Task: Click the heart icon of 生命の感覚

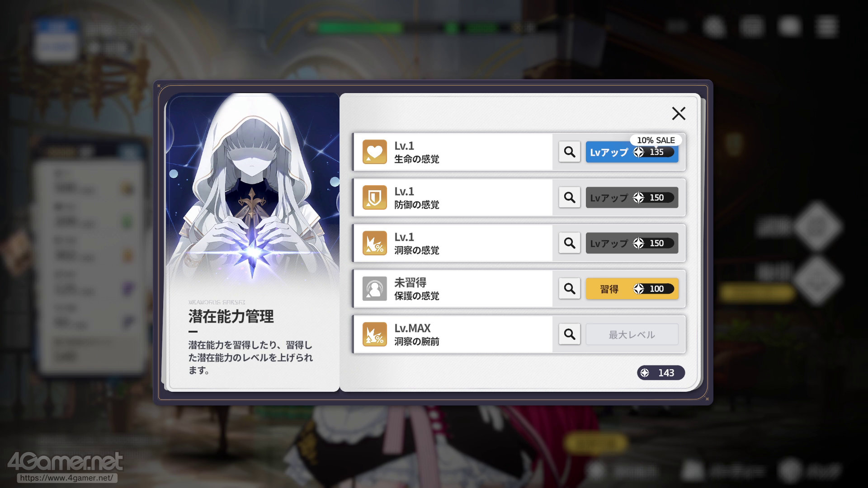Action: click(x=375, y=152)
